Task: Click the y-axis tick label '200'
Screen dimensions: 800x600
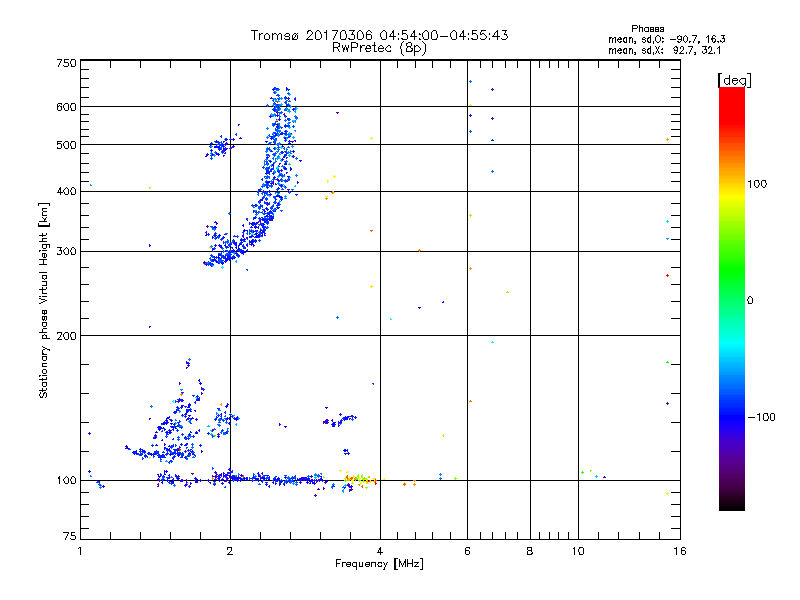Action: coord(66,336)
